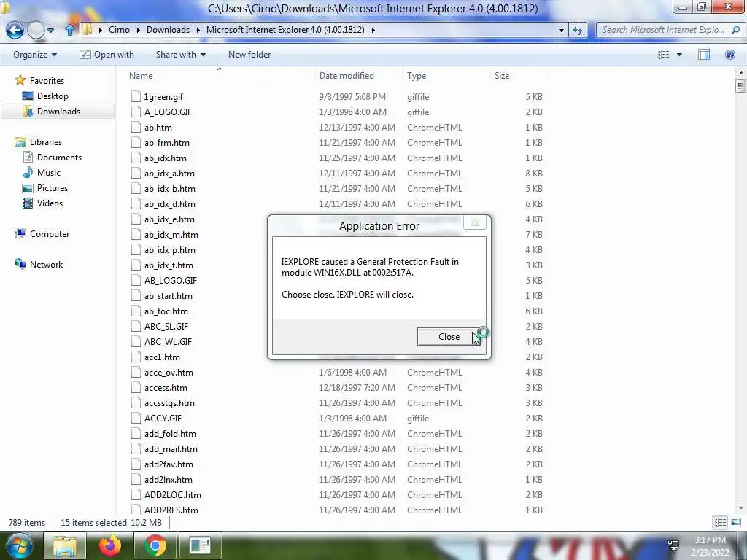The height and width of the screenshot is (560, 747).
Task: Select Network in navigation pane
Action: 39,264
